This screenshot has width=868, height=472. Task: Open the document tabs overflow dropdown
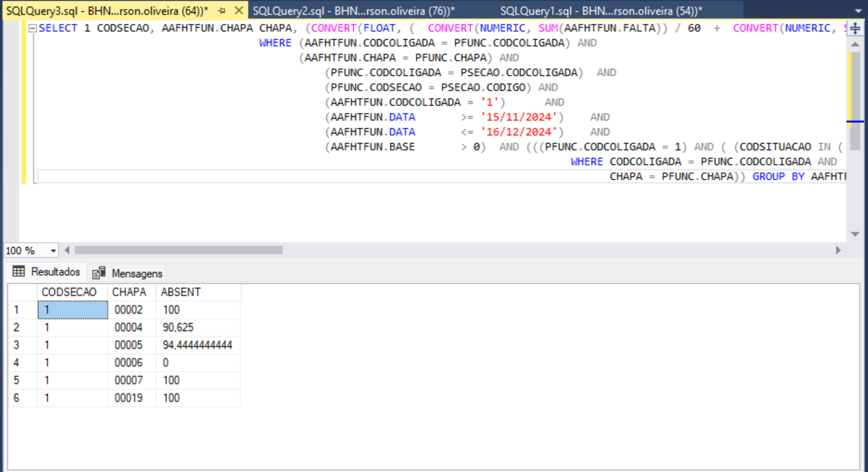[859, 11]
